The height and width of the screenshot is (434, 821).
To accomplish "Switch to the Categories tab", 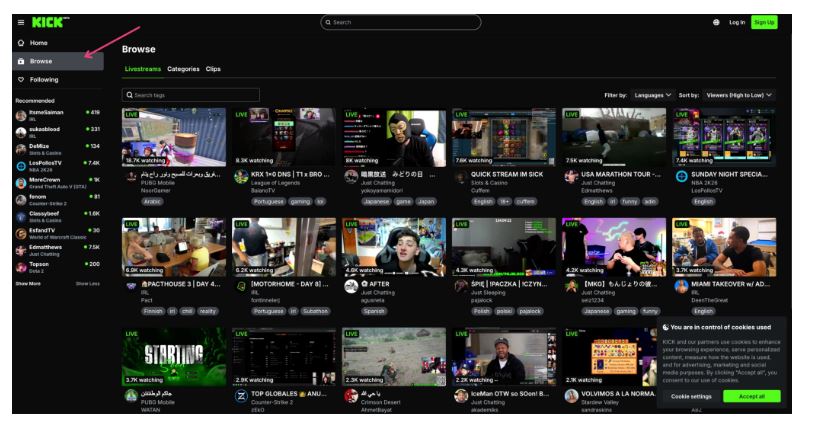I will click(183, 69).
